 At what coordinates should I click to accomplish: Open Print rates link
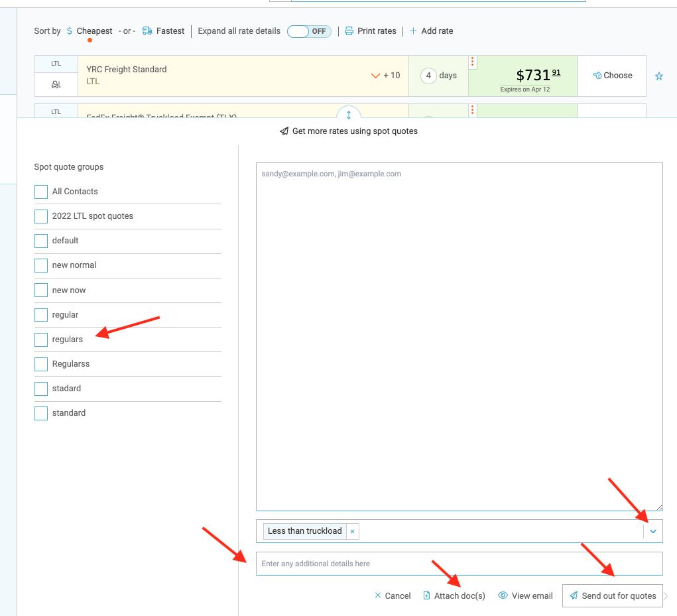click(377, 31)
